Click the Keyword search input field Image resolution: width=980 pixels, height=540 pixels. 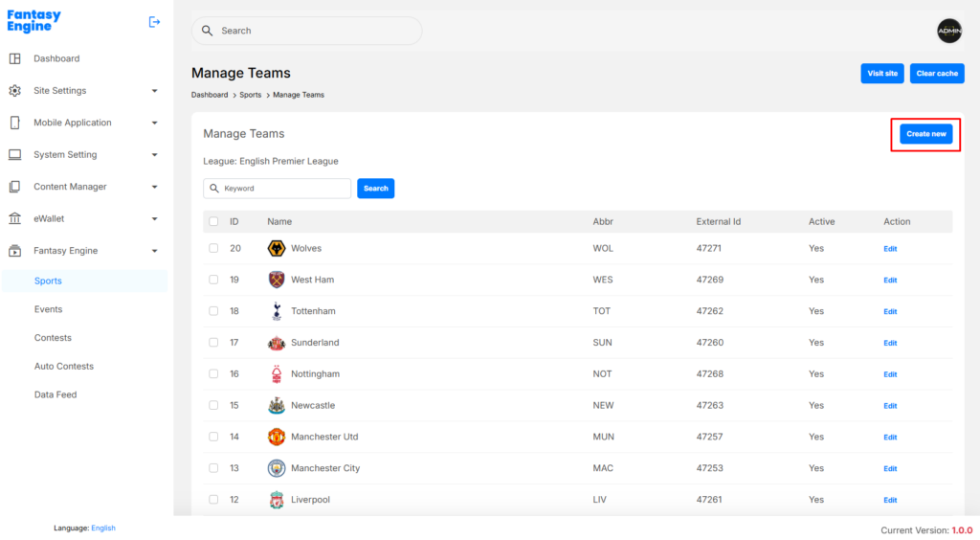(x=283, y=189)
